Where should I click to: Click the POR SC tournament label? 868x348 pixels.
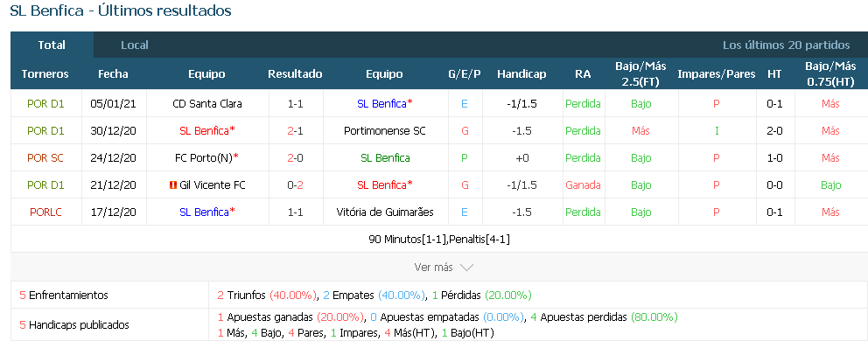pos(46,157)
